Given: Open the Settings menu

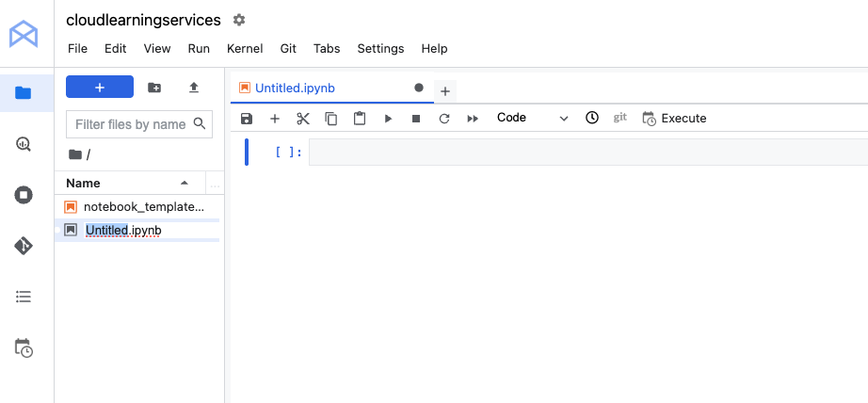Looking at the screenshot, I should point(381,49).
